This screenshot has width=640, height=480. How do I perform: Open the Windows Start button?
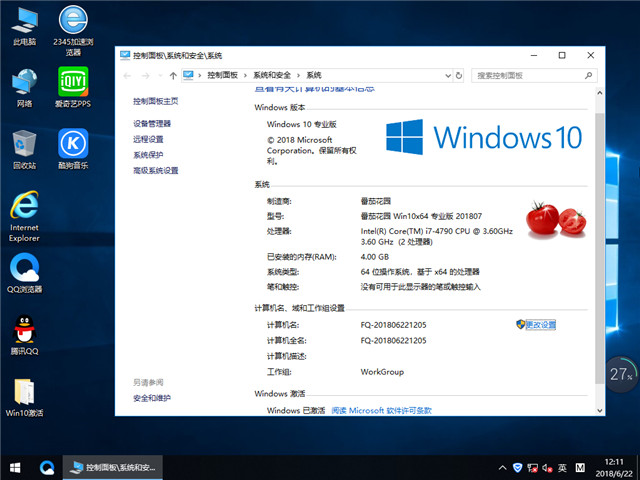15,468
